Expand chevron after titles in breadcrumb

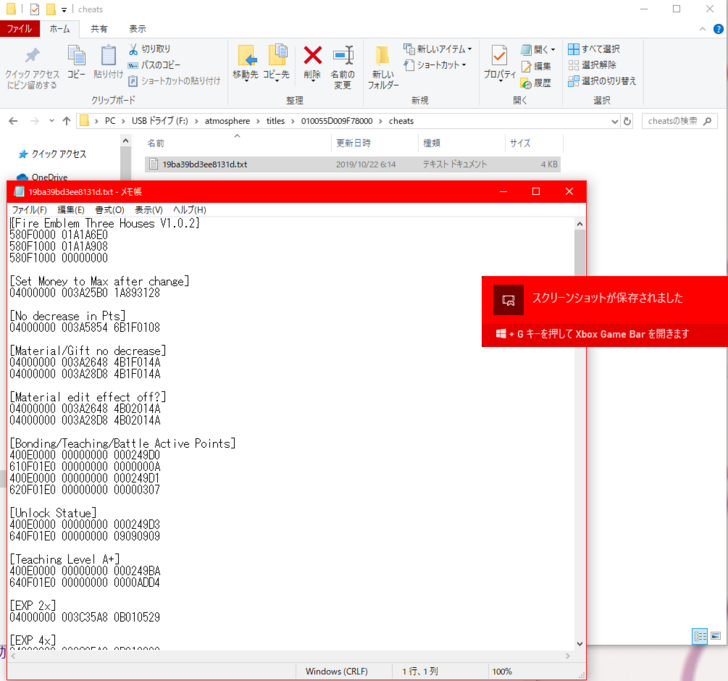[x=293, y=121]
